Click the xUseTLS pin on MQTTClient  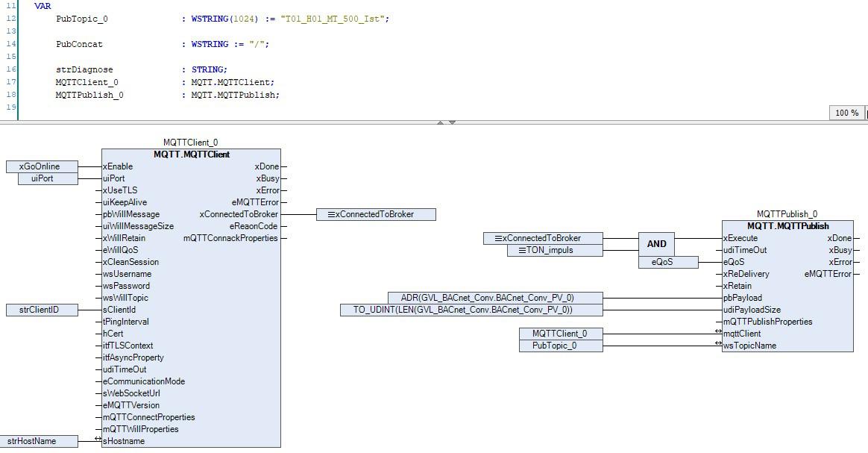120,190
